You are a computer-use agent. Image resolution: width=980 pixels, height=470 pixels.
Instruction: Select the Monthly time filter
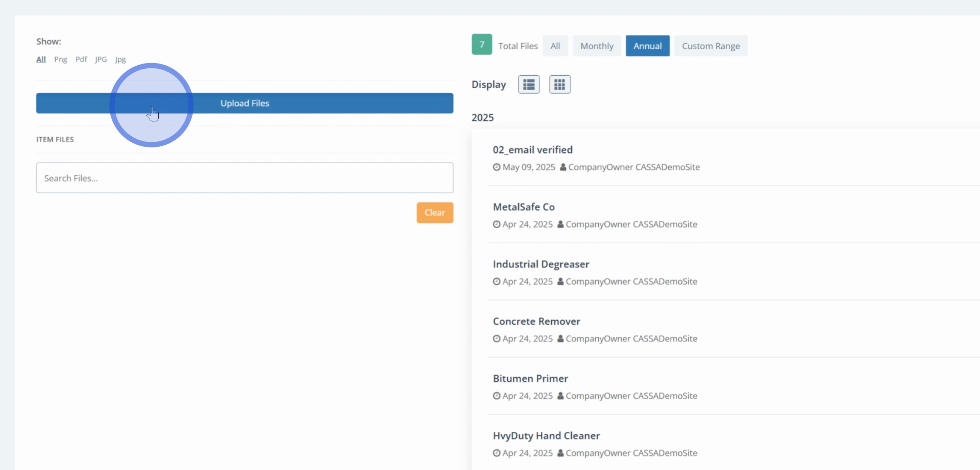pos(597,46)
